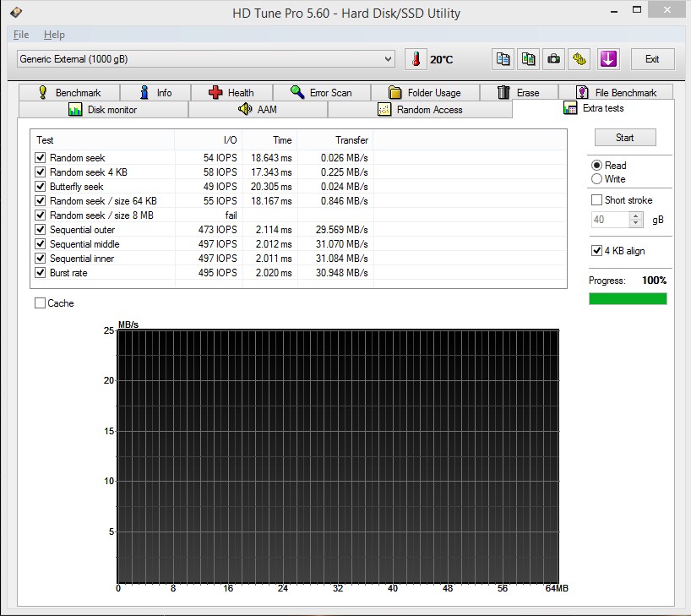Click the Start button
This screenshot has width=691, height=616.
click(625, 138)
